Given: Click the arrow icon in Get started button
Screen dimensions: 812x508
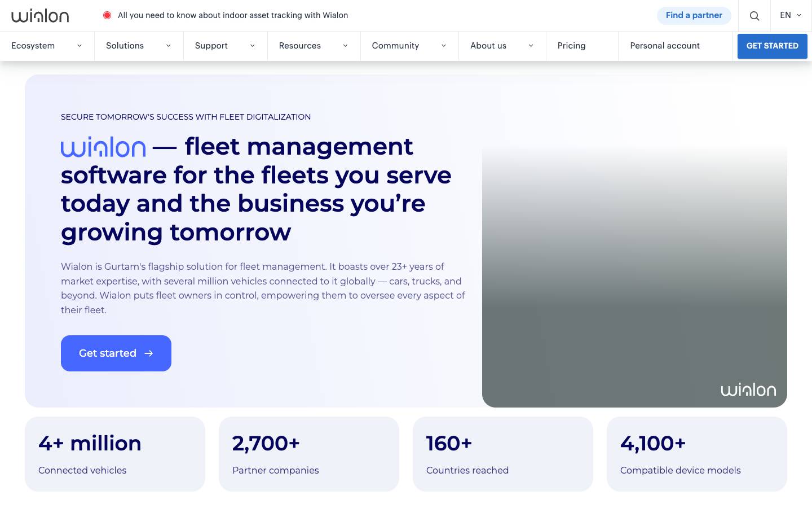Looking at the screenshot, I should pos(149,353).
